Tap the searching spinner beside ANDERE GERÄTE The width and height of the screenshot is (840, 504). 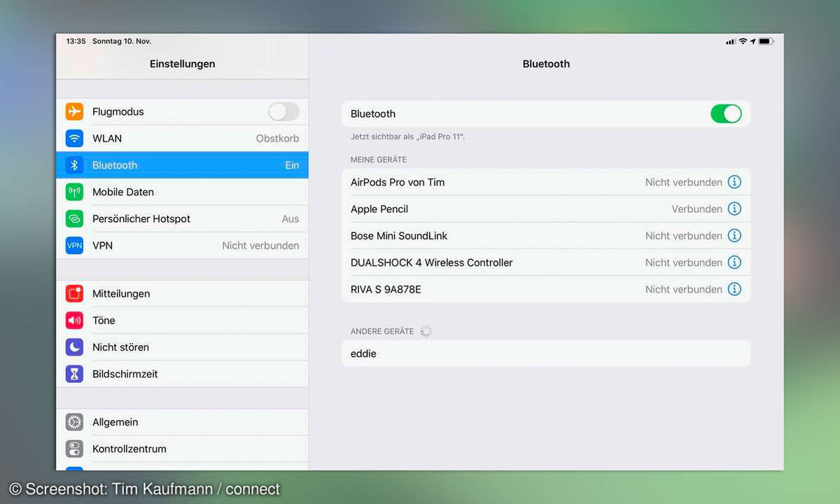(x=426, y=331)
